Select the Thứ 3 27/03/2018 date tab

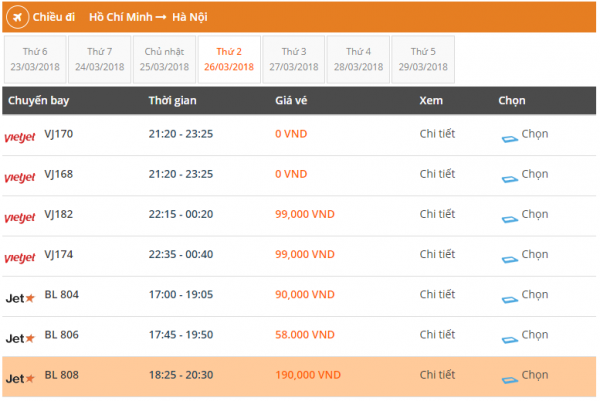click(293, 59)
